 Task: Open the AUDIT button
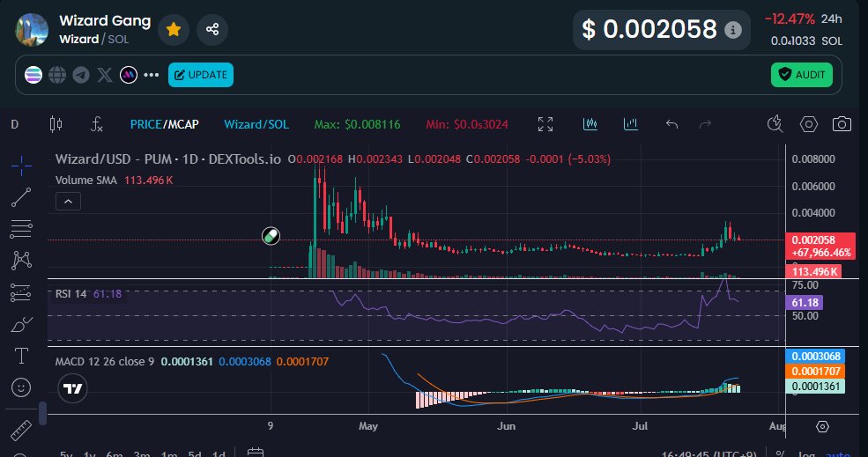pyautogui.click(x=802, y=75)
